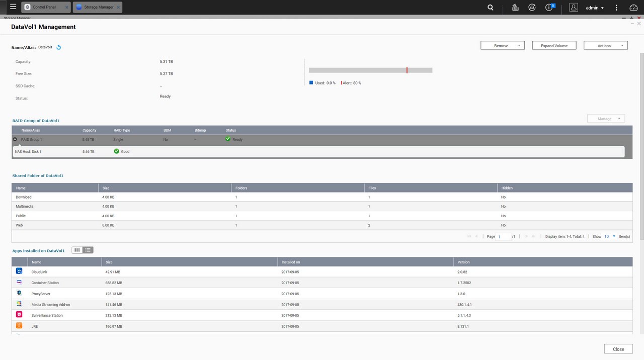Click the JRE app icon
Viewport: 644px width, 360px height.
(19, 326)
